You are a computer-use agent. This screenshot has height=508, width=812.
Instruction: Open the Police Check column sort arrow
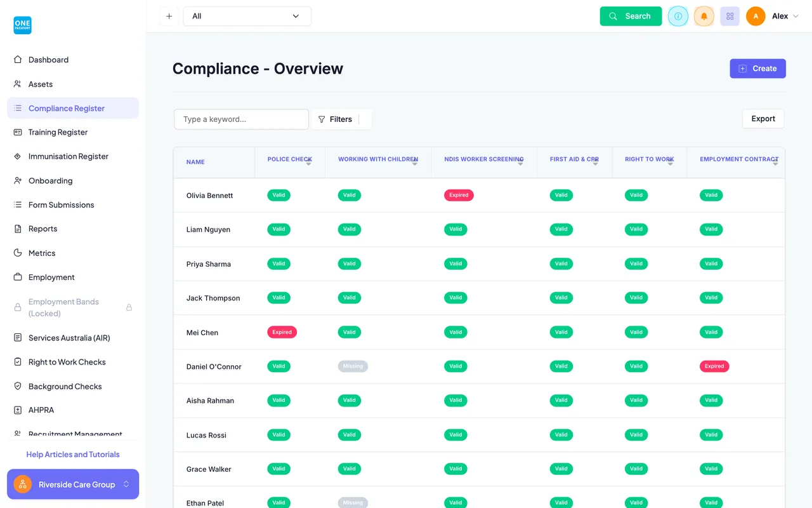[x=308, y=164]
